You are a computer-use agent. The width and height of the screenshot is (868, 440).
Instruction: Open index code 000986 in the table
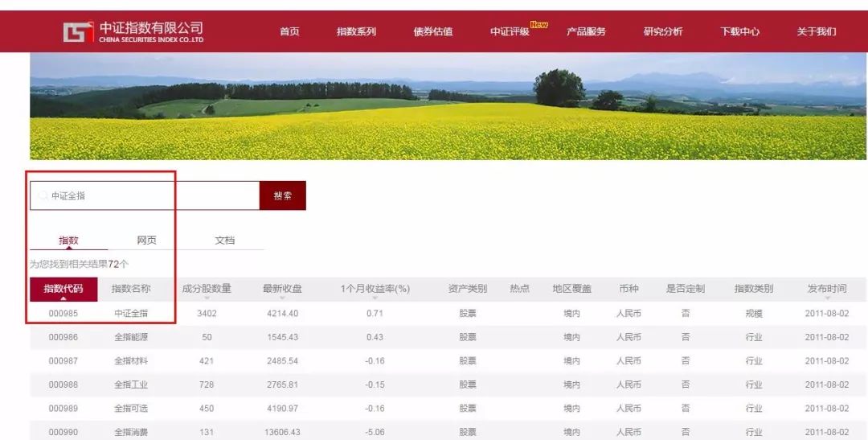point(63,337)
